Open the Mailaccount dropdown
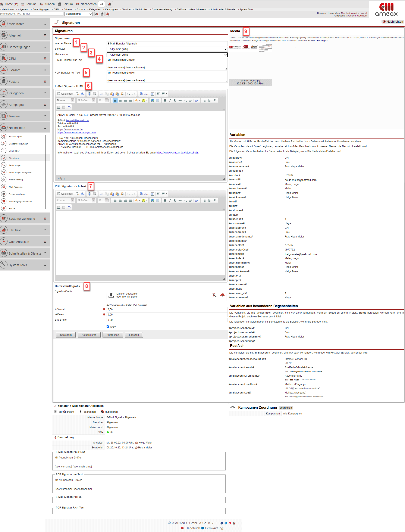The image size is (405, 532). click(x=167, y=55)
